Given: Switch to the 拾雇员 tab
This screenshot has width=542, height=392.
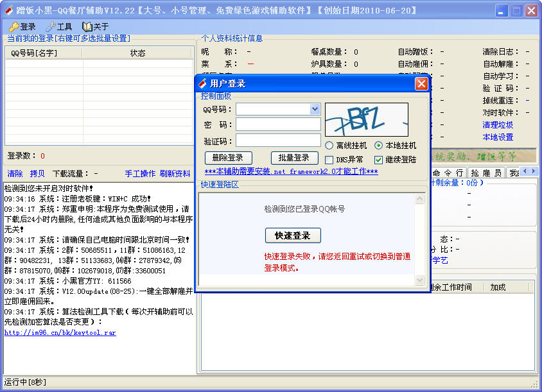Looking at the screenshot, I should tap(485, 173).
